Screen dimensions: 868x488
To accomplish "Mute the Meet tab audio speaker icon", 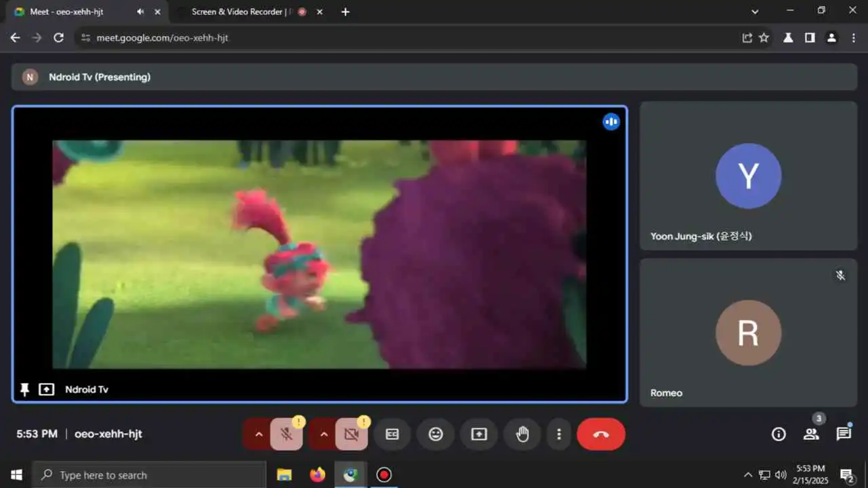I will pos(140,12).
